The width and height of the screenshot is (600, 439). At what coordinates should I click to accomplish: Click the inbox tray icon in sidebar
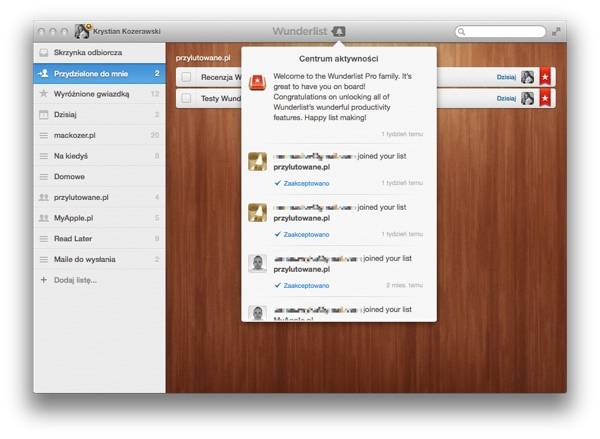[44, 52]
